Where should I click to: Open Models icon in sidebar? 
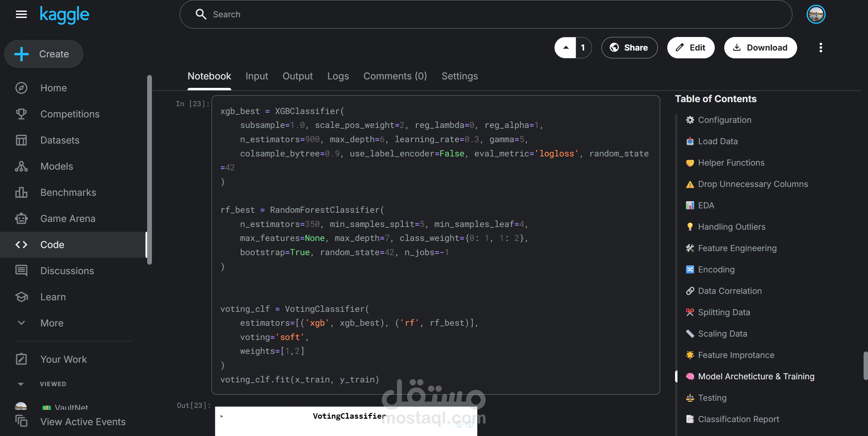click(21, 166)
